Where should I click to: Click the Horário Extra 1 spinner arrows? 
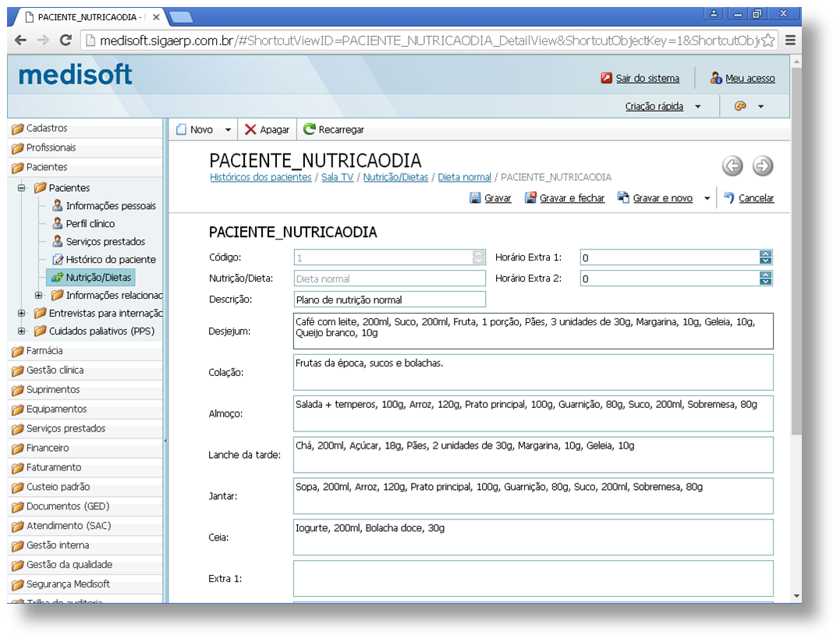click(766, 257)
